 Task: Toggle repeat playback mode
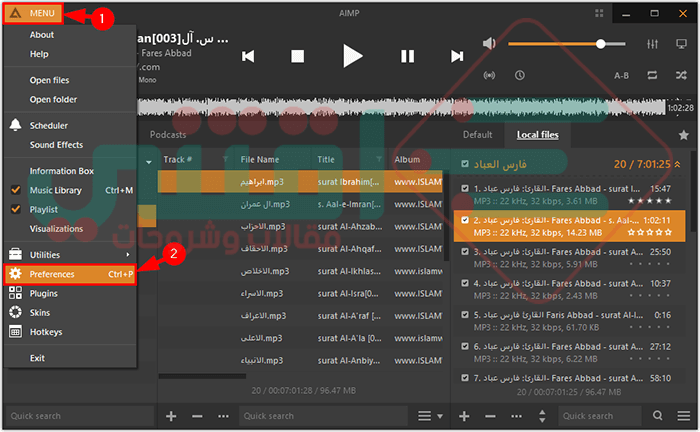(652, 75)
